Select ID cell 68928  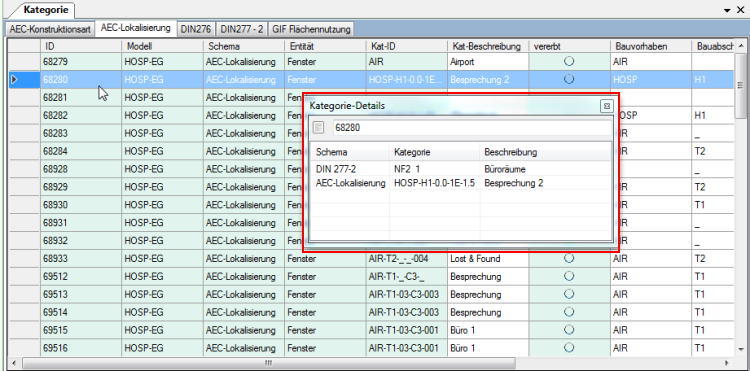[81, 169]
